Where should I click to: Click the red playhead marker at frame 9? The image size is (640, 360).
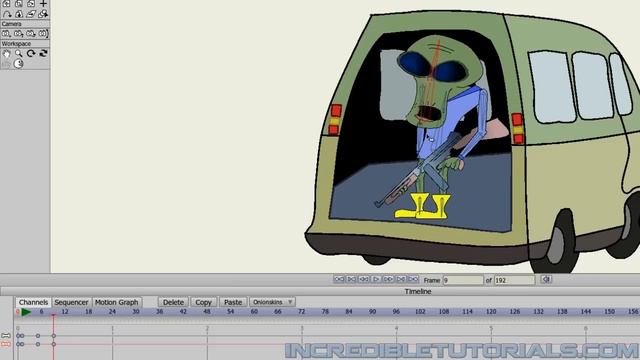click(x=53, y=315)
